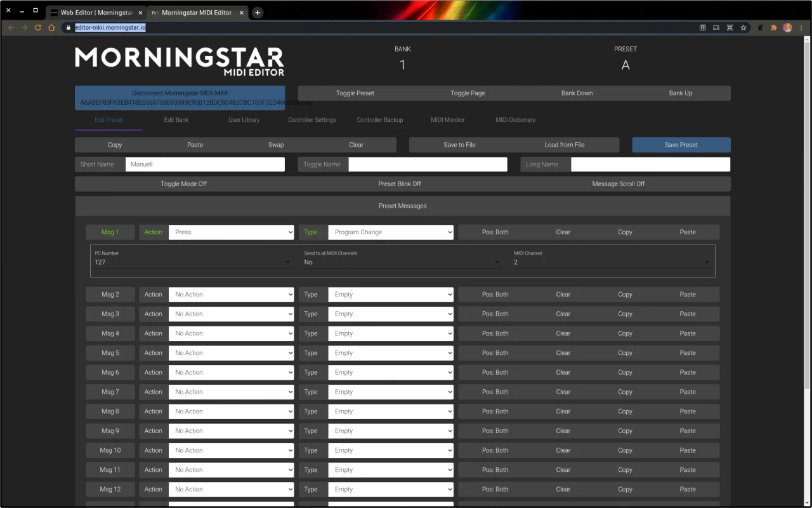
Task: Bookmark this page with the star icon
Action: coord(743,28)
